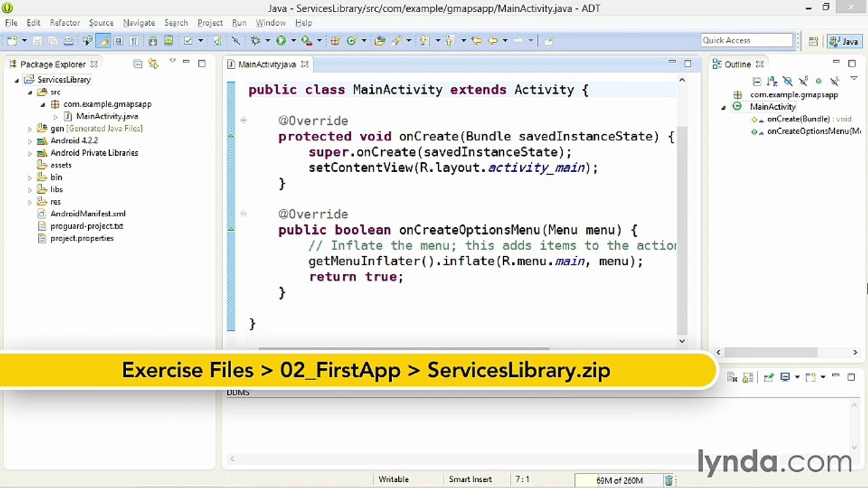Click the Open Type toolbar icon
Screen dimensions: 868x488
point(380,41)
